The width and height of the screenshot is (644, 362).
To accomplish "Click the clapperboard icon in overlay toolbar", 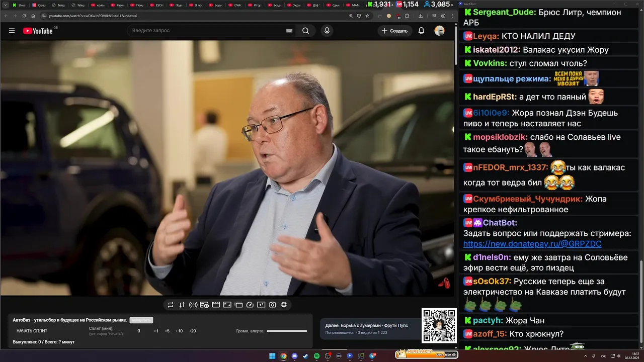I will (216, 305).
